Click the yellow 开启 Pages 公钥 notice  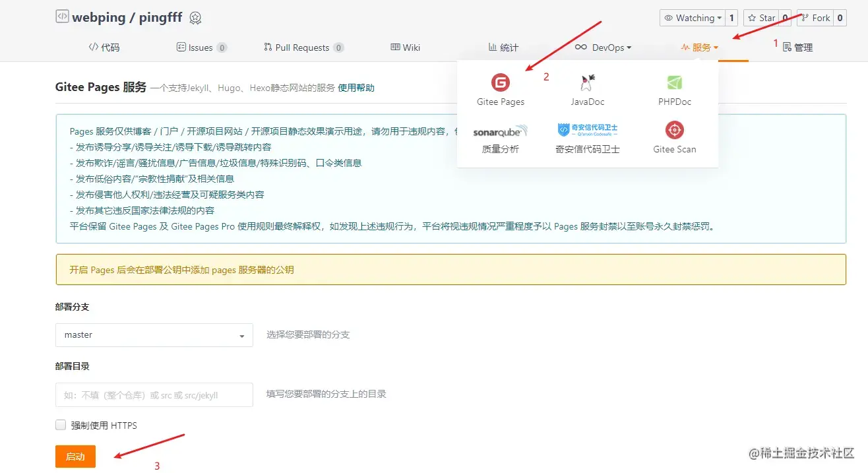[450, 270]
